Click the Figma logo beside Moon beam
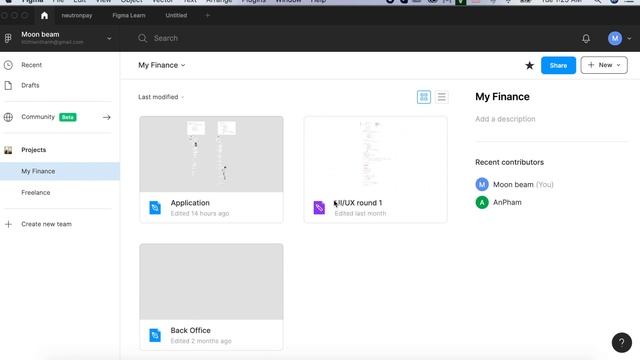This screenshot has width=640, height=360. 8,38
